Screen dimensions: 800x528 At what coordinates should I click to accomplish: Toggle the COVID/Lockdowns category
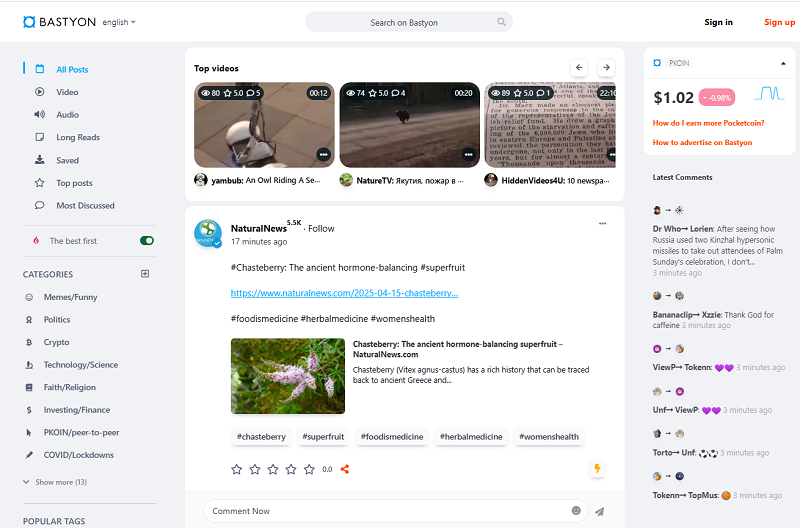(79, 455)
